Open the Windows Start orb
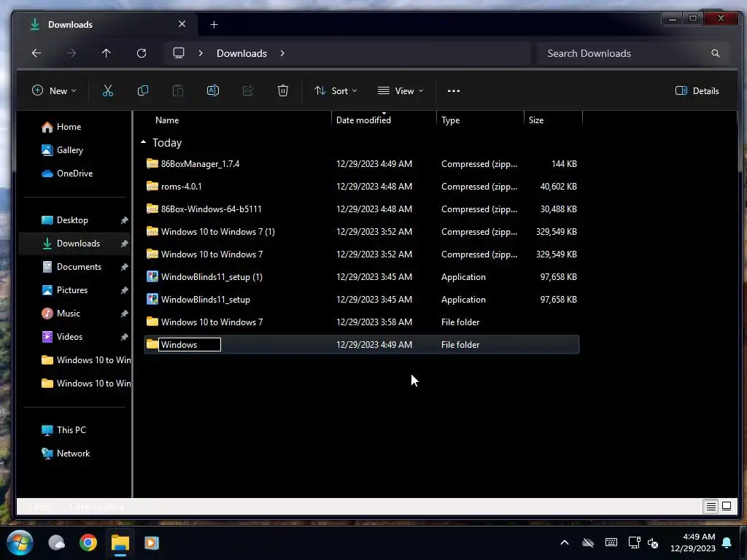Image resolution: width=747 pixels, height=560 pixels. coord(20,542)
